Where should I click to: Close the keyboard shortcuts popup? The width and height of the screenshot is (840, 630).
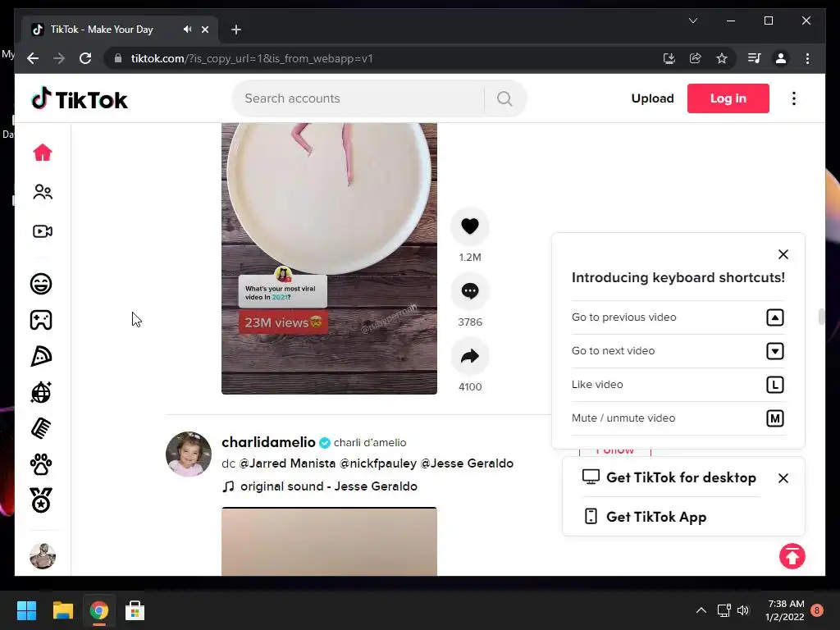(783, 254)
